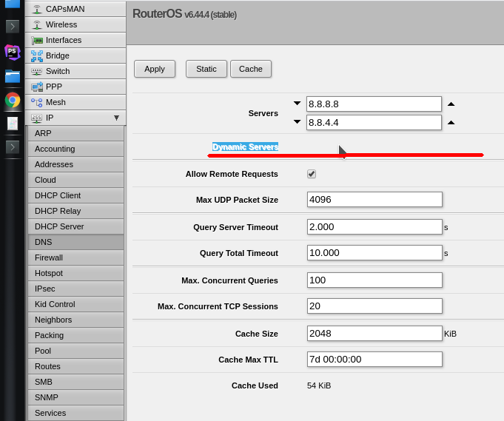Open the Services page

[x=75, y=413]
